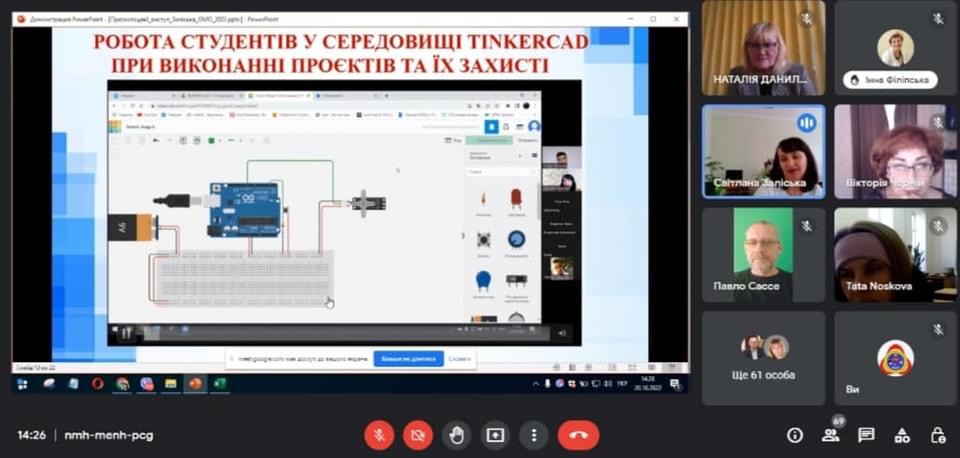Turn on the camera in Meet

point(418,435)
